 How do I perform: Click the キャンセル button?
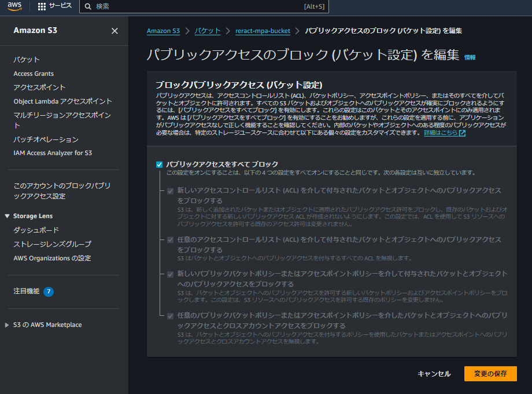433,374
